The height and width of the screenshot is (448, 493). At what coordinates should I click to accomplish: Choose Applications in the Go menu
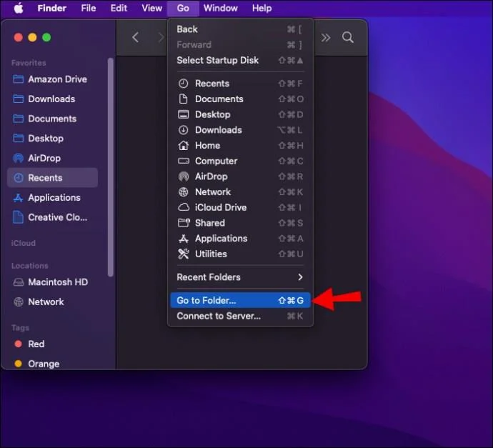tap(240, 239)
